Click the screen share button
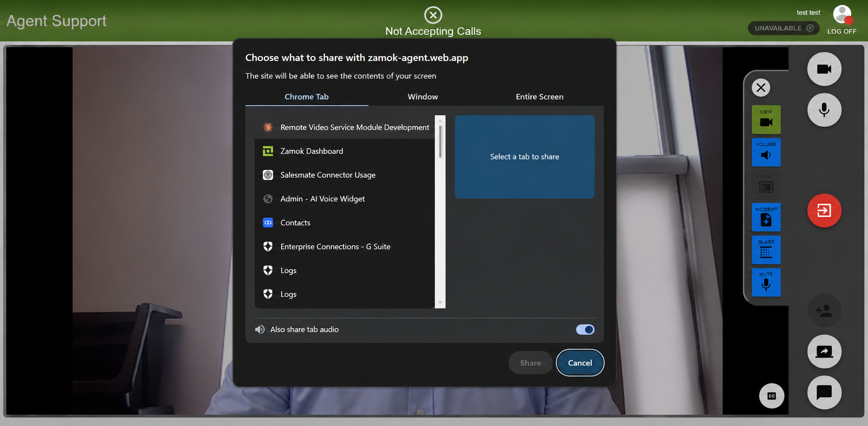 point(824,351)
